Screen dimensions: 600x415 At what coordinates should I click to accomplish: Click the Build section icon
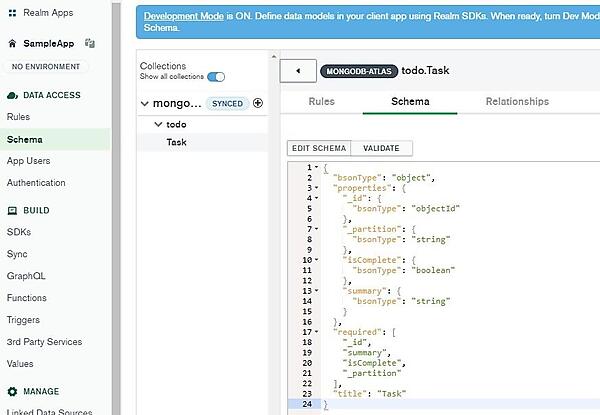pos(13,211)
